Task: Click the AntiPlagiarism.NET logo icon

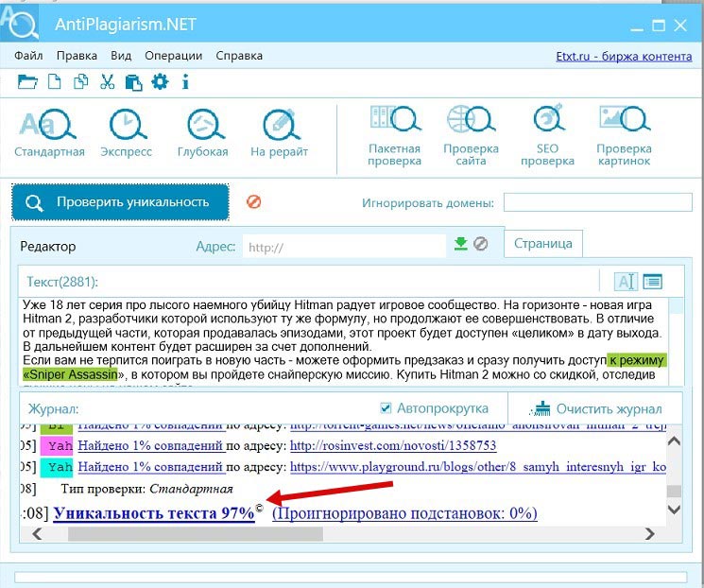Action: tap(19, 23)
